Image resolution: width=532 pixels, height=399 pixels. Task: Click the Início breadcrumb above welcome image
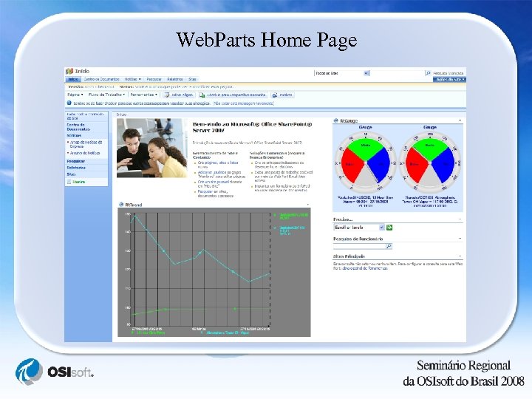[121, 115]
